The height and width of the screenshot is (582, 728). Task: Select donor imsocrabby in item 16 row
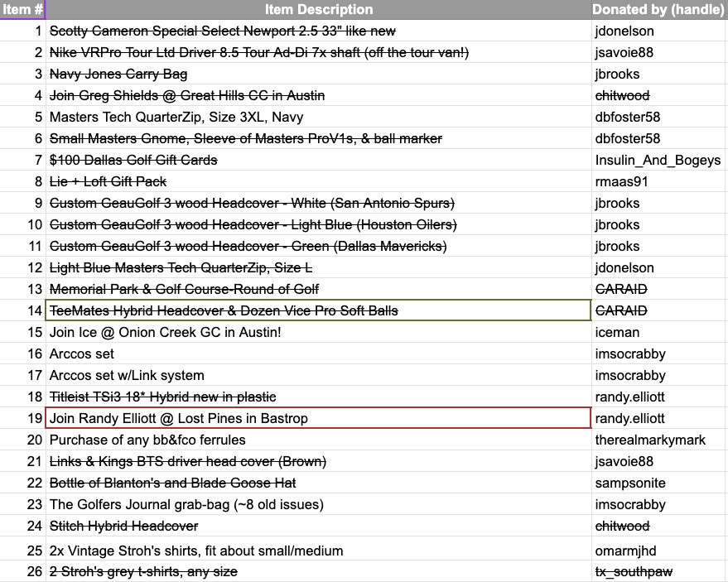point(660,354)
